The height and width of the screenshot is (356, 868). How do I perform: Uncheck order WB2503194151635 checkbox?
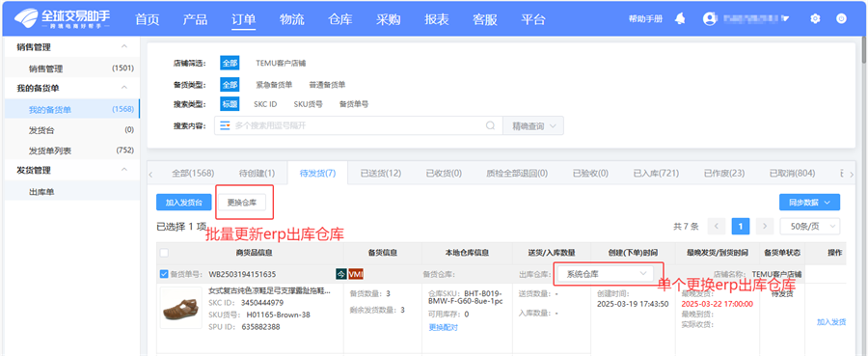(164, 274)
